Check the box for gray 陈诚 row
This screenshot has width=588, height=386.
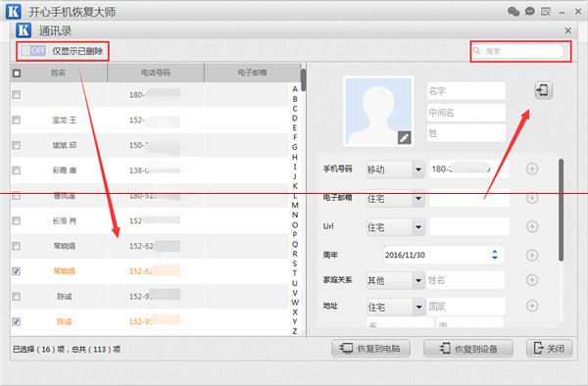pyautogui.click(x=16, y=297)
